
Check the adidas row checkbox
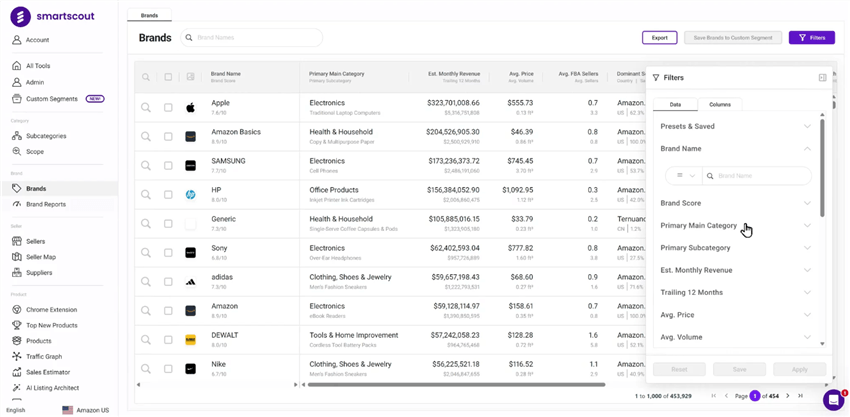tap(168, 281)
